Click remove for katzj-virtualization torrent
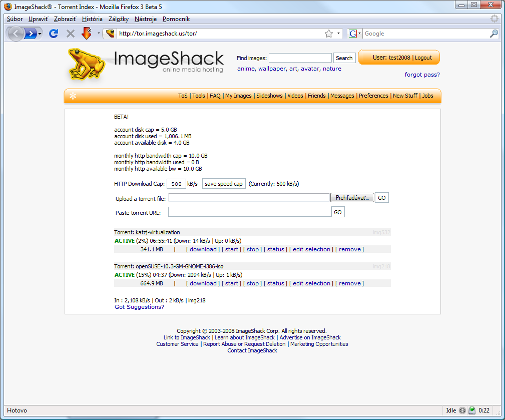Screen dimensions: 505x420 [349, 249]
